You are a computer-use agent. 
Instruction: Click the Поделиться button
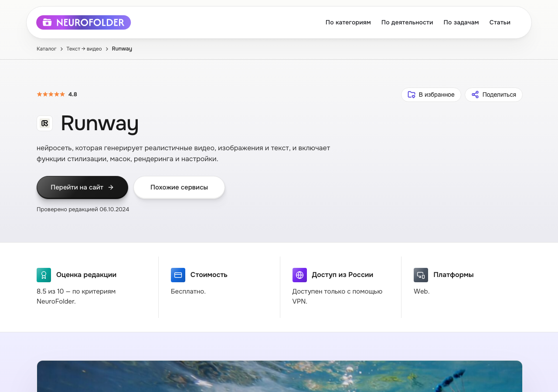click(x=493, y=95)
